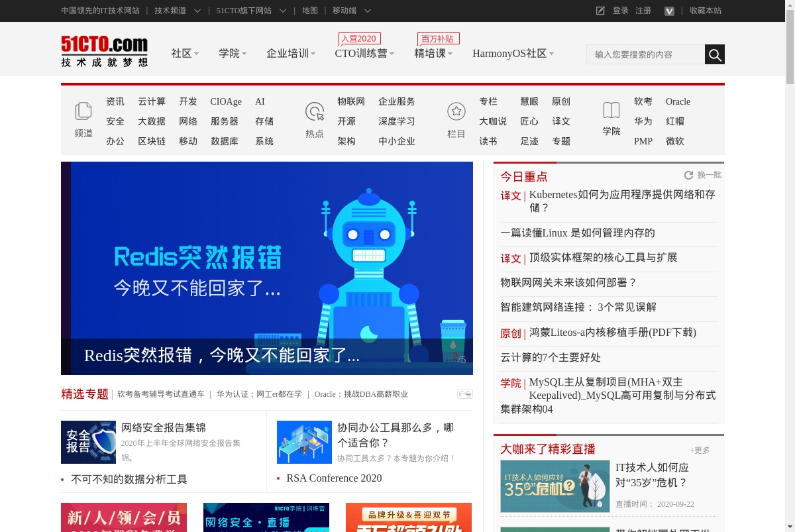
Task: Click the 换一批 refresh icon
Action: (x=688, y=175)
